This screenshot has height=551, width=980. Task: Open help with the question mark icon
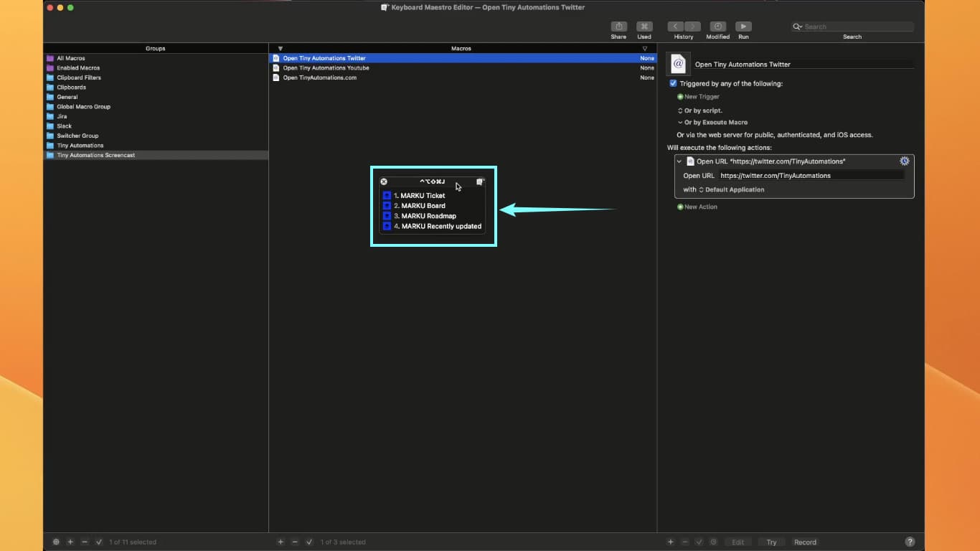910,542
